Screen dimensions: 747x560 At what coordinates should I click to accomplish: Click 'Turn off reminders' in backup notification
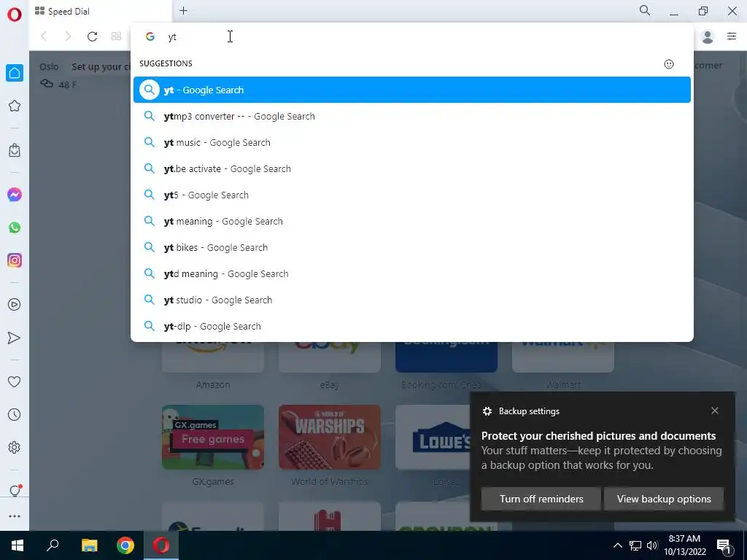[541, 499]
